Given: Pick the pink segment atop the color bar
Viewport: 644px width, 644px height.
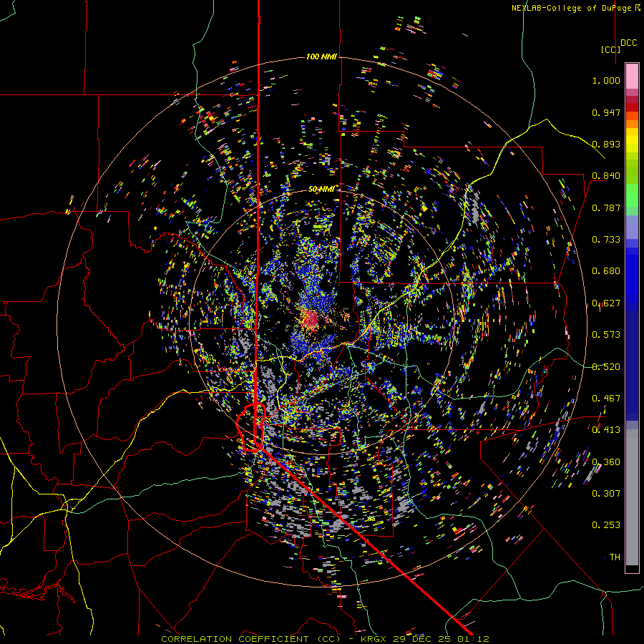Looking at the screenshot, I should pyautogui.click(x=632, y=76).
